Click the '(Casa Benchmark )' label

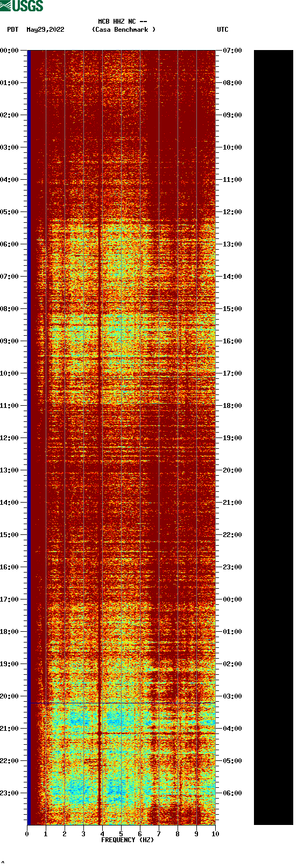coord(124,30)
